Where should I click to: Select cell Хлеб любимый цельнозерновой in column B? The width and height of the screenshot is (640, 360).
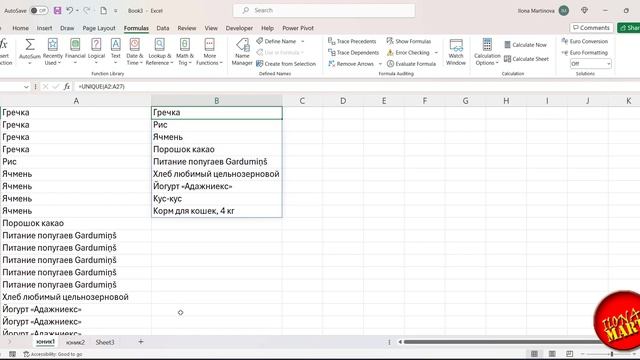click(x=216, y=174)
